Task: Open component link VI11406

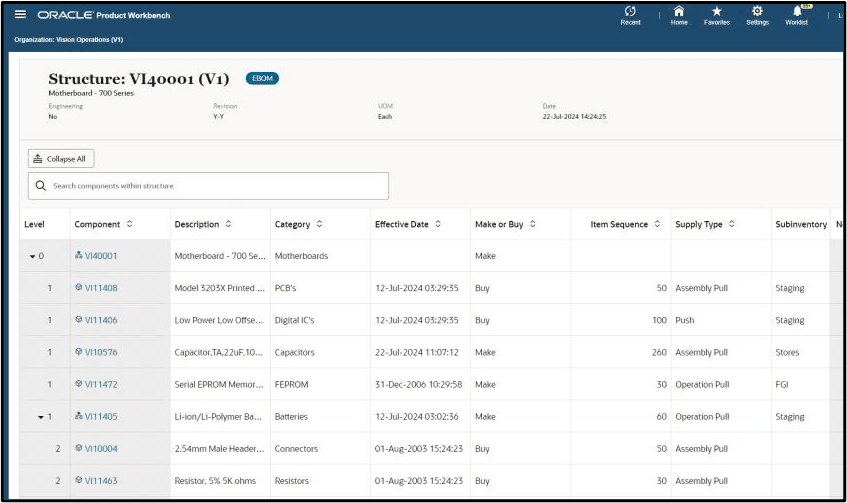Action: [100, 320]
